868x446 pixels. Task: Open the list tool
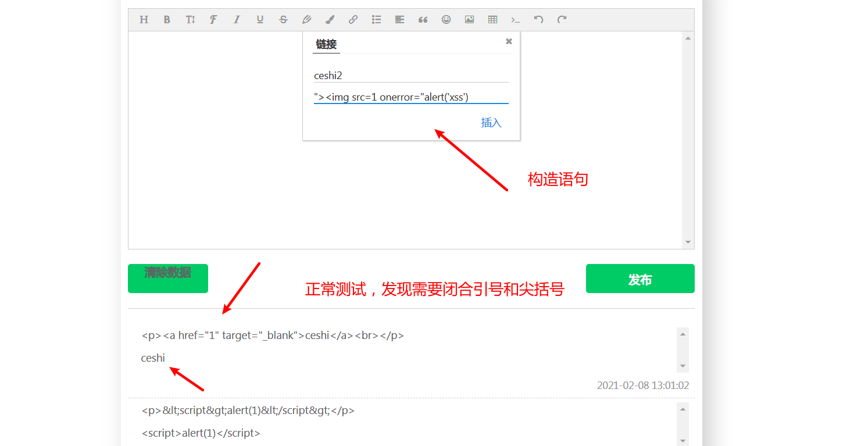click(376, 20)
